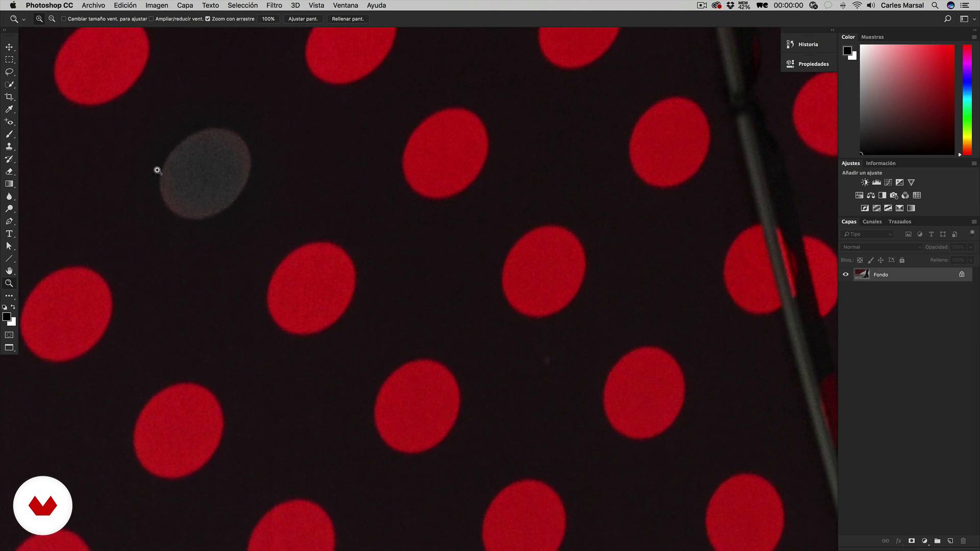The width and height of the screenshot is (980, 551).
Task: Open the Imagen menu
Action: (157, 5)
